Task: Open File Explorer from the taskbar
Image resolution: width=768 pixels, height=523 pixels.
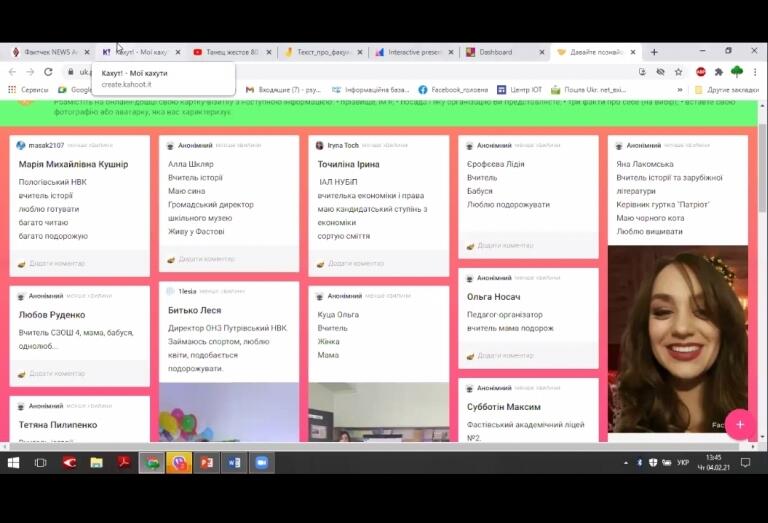Action: coord(96,463)
